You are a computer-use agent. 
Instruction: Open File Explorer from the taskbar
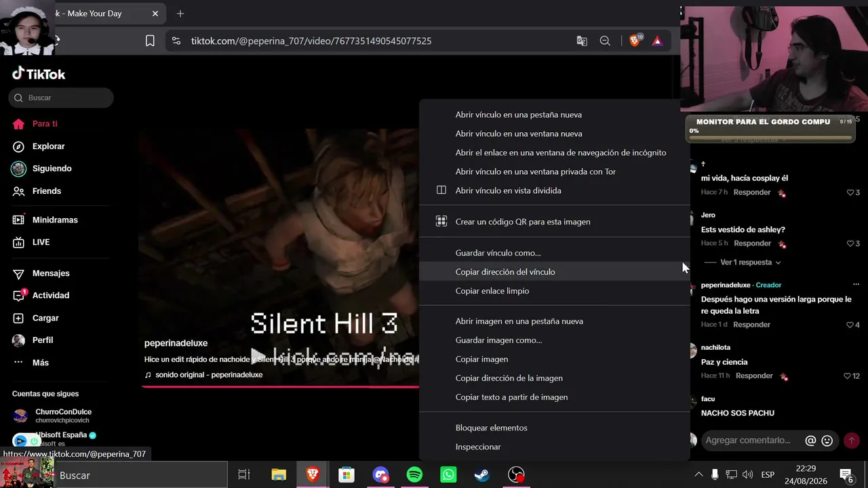pyautogui.click(x=279, y=475)
